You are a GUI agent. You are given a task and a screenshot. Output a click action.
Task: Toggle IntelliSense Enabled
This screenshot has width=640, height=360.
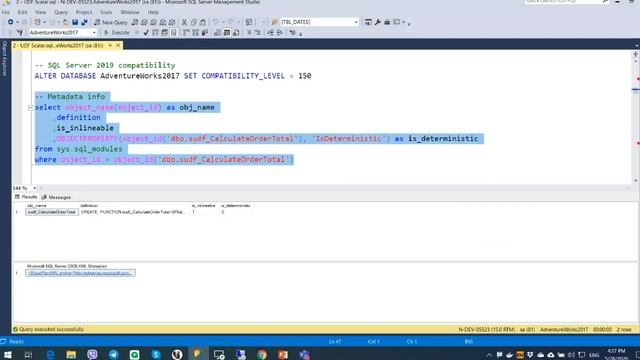(x=174, y=33)
